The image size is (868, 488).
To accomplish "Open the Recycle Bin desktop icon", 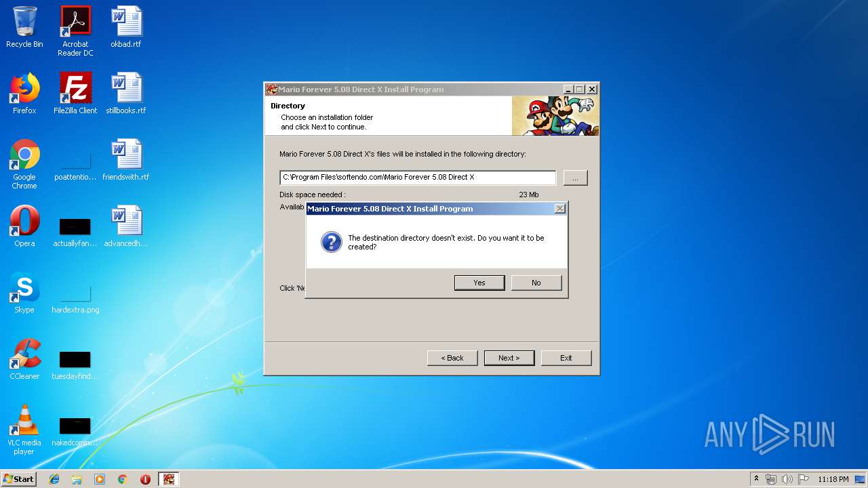I will tap(24, 27).
